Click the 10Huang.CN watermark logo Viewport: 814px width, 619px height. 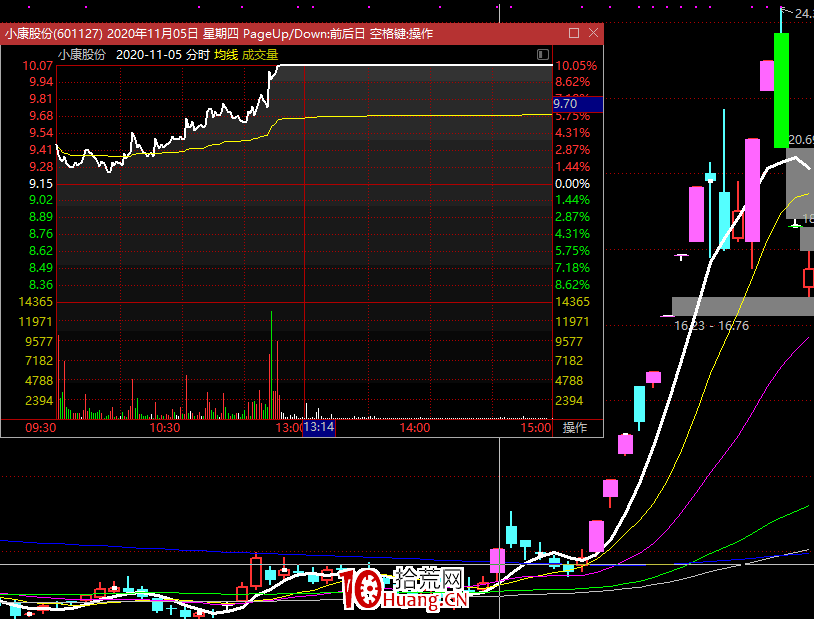click(404, 590)
